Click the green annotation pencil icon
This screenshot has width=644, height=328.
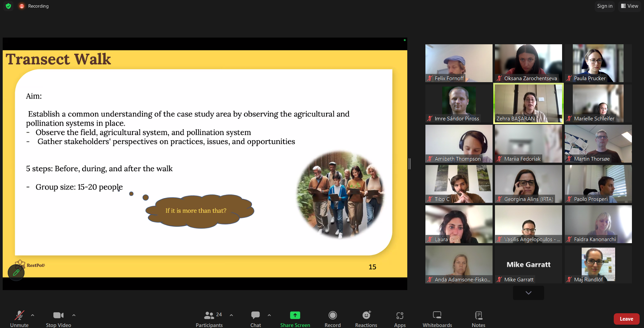(x=16, y=273)
